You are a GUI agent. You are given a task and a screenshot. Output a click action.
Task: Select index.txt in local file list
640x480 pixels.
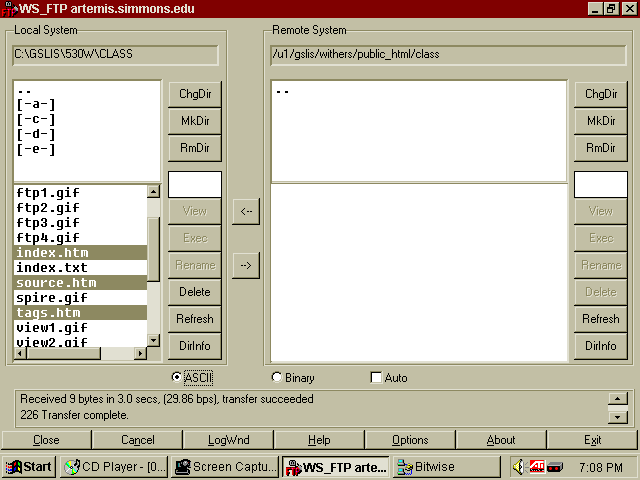pos(52,268)
